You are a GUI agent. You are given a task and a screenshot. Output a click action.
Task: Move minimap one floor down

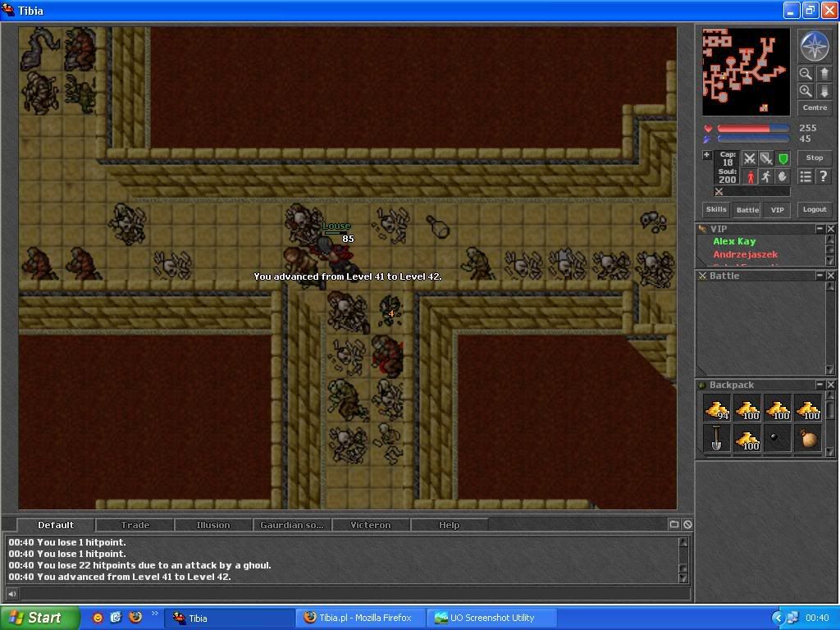pyautogui.click(x=824, y=91)
